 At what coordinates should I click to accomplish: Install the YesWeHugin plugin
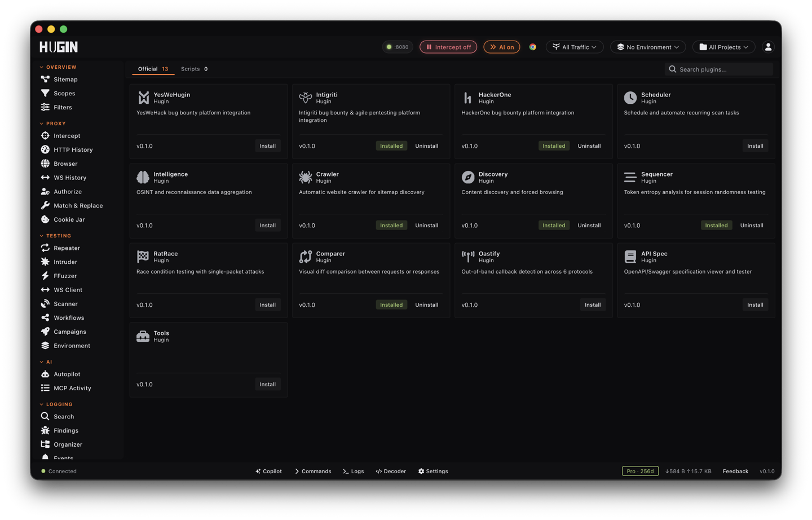(268, 146)
